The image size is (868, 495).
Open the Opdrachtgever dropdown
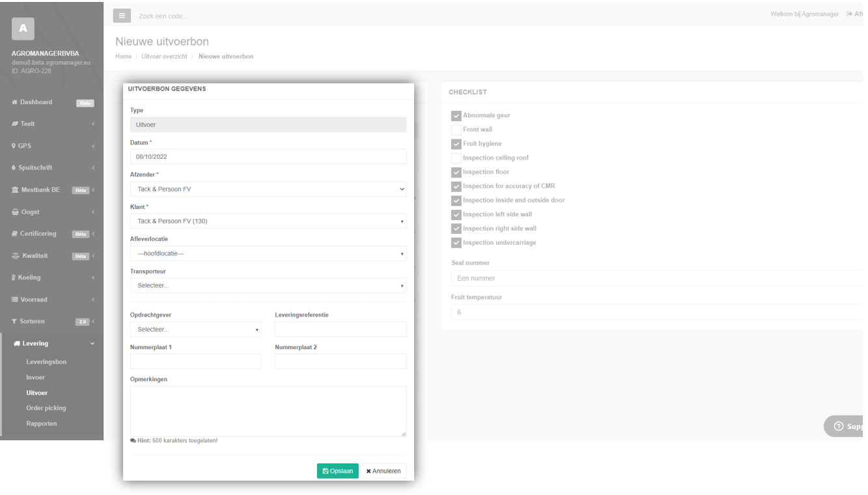196,329
